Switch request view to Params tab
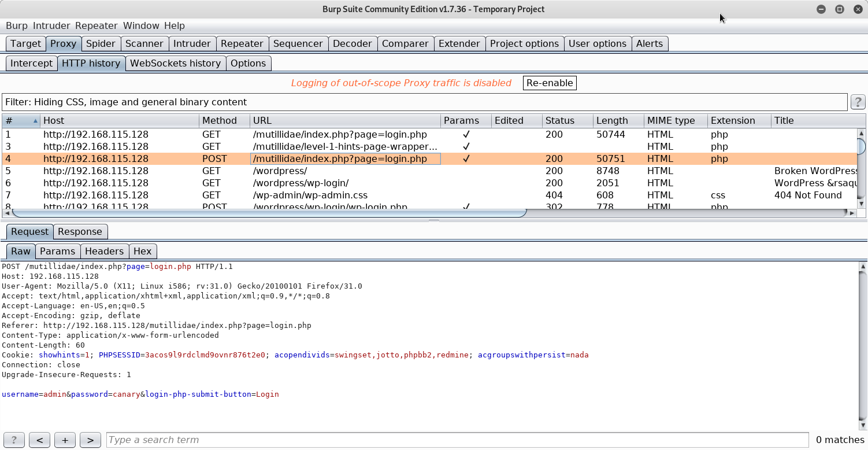Screen dimensions: 868x450 tap(57, 252)
